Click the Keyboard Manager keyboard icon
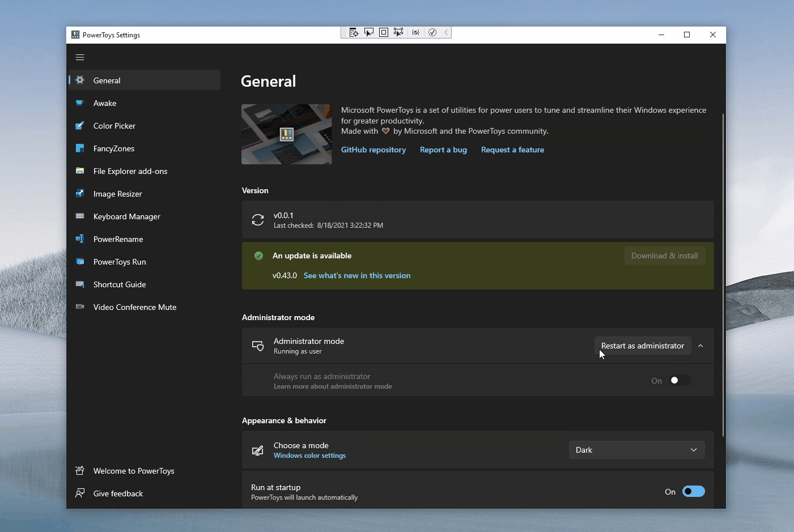 [80, 216]
